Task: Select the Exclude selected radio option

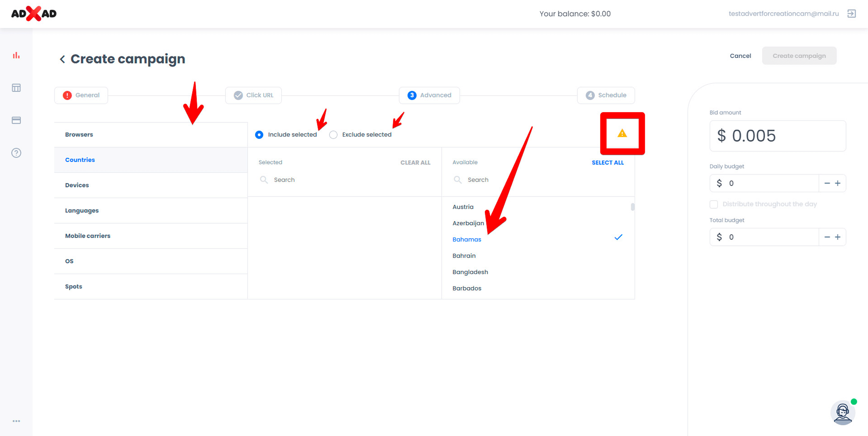Action: coord(333,135)
